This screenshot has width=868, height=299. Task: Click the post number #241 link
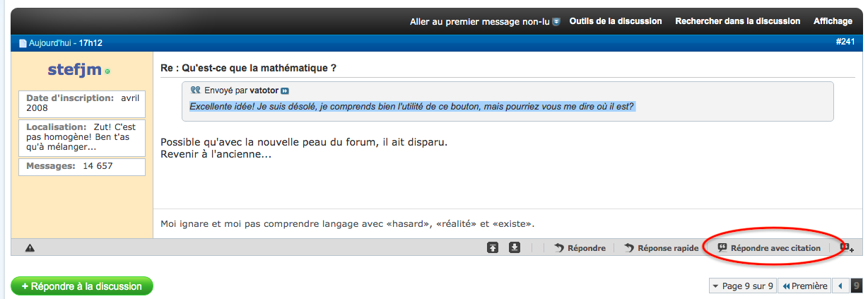845,42
